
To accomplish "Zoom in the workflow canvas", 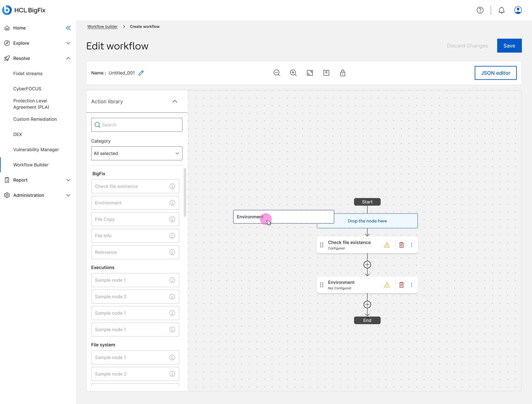I will [293, 73].
